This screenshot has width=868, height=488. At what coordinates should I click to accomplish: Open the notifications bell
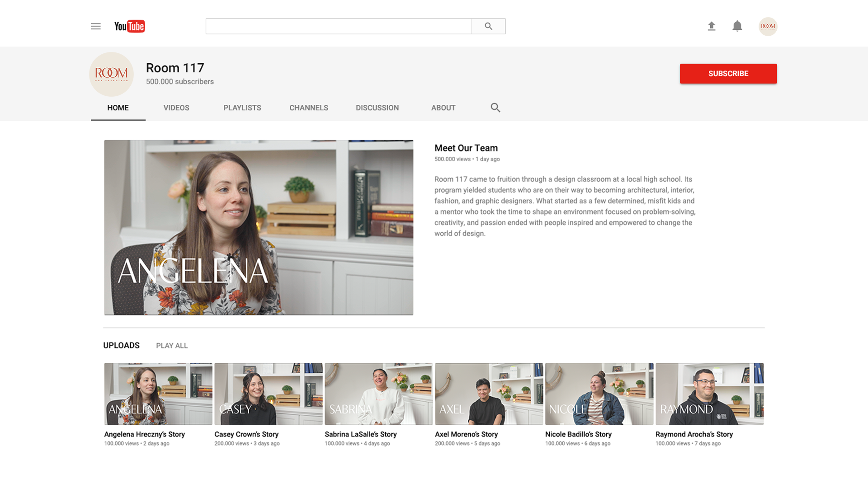point(737,26)
